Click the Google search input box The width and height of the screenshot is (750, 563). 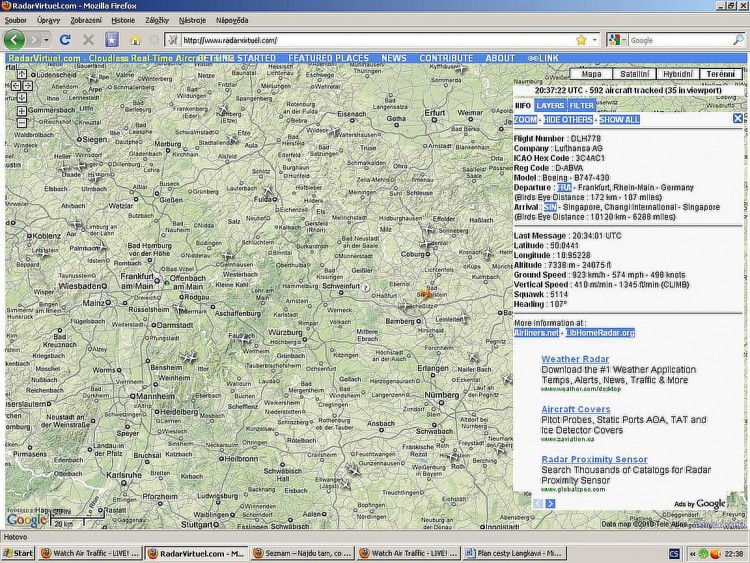point(680,40)
